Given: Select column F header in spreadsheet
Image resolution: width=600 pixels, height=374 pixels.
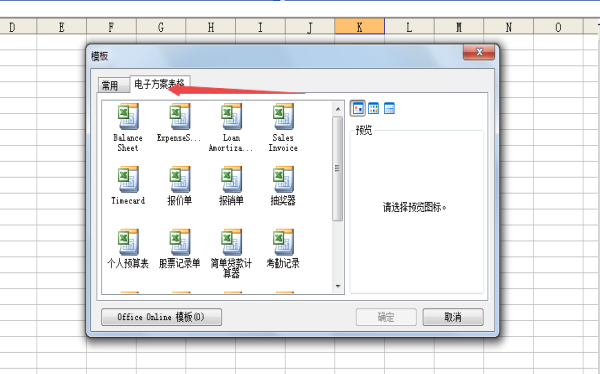Looking at the screenshot, I should [x=111, y=27].
